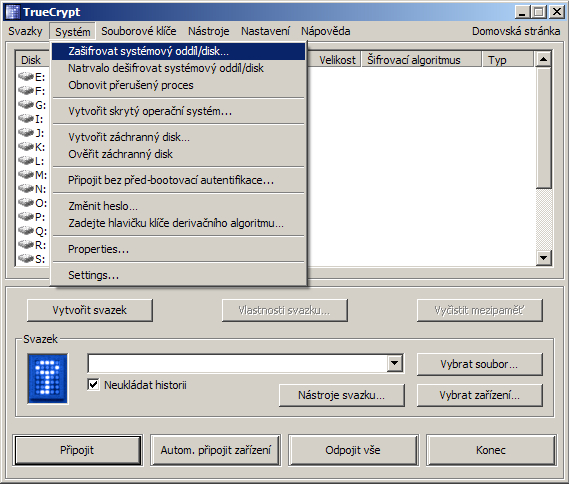Choose Vytvořit skrytý operační systém
Image resolution: width=569 pixels, height=484 pixels.
coord(179,111)
